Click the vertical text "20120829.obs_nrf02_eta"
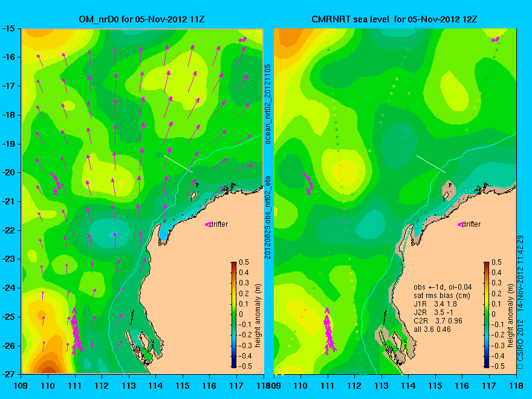 tap(268, 217)
